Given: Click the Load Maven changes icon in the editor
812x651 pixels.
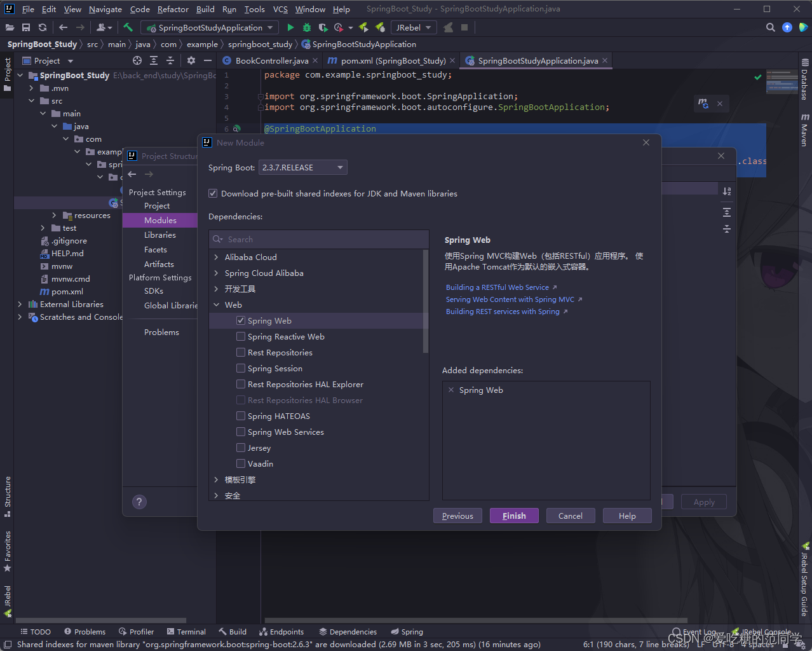Looking at the screenshot, I should coord(703,103).
